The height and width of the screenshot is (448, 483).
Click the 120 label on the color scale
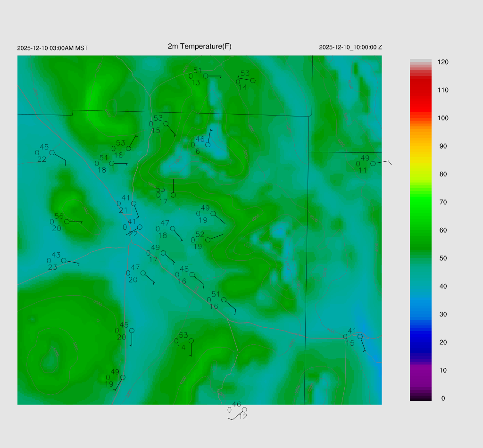click(x=442, y=62)
